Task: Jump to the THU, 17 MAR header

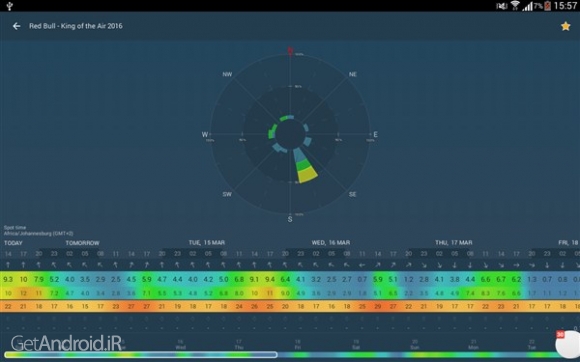Action: pos(453,243)
